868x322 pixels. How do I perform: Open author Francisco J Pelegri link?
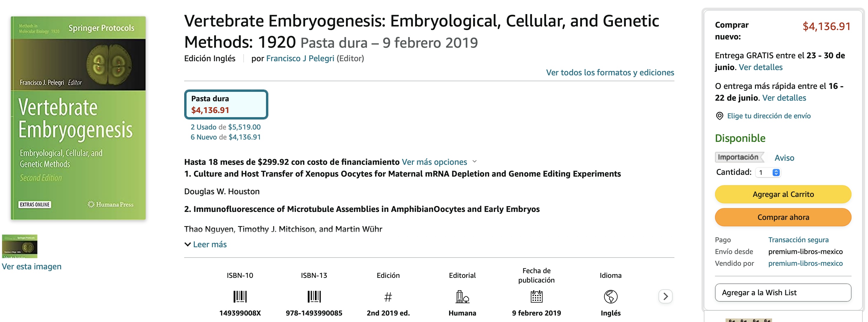point(300,59)
